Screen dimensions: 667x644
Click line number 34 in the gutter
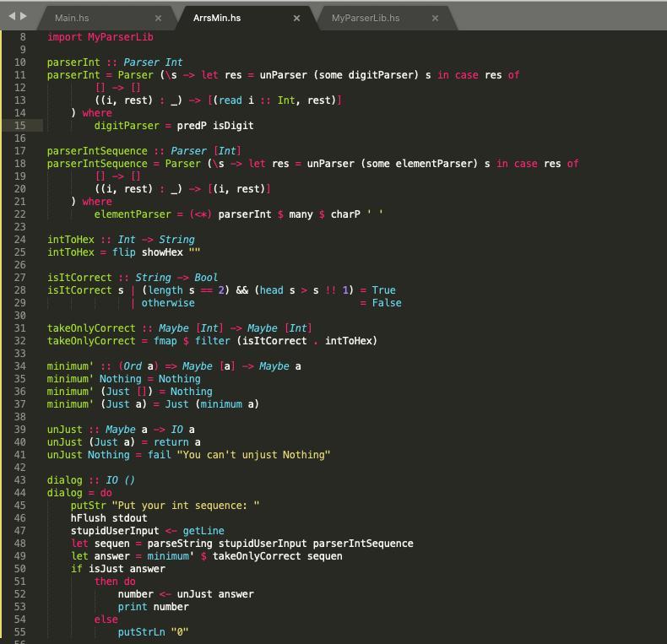pyautogui.click(x=20, y=366)
